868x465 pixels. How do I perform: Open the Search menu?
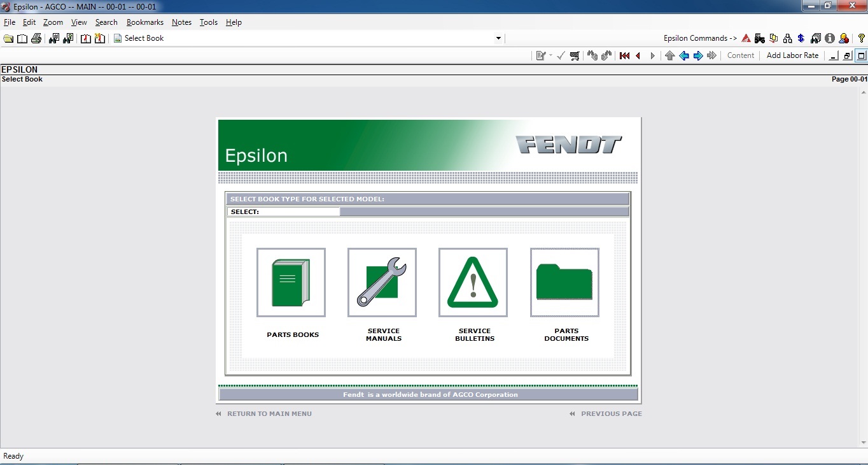(x=106, y=22)
